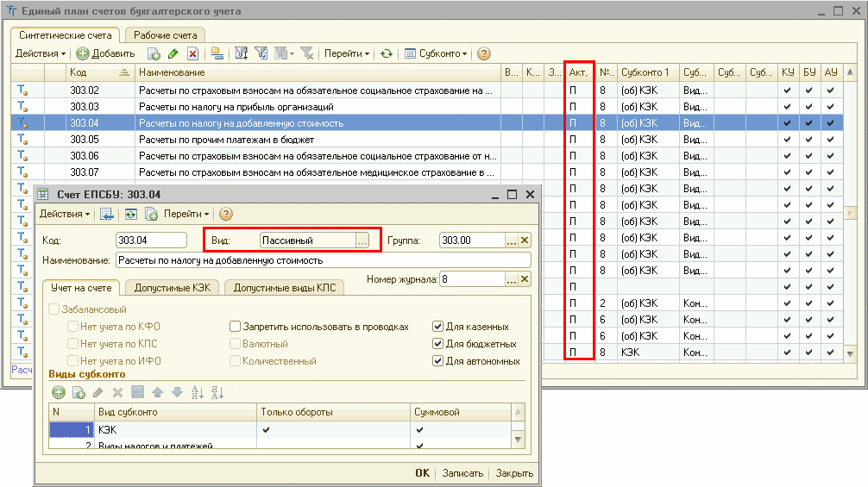The width and height of the screenshot is (868, 487).
Task: Switch to the Рабочие счета tab
Action: [165, 35]
